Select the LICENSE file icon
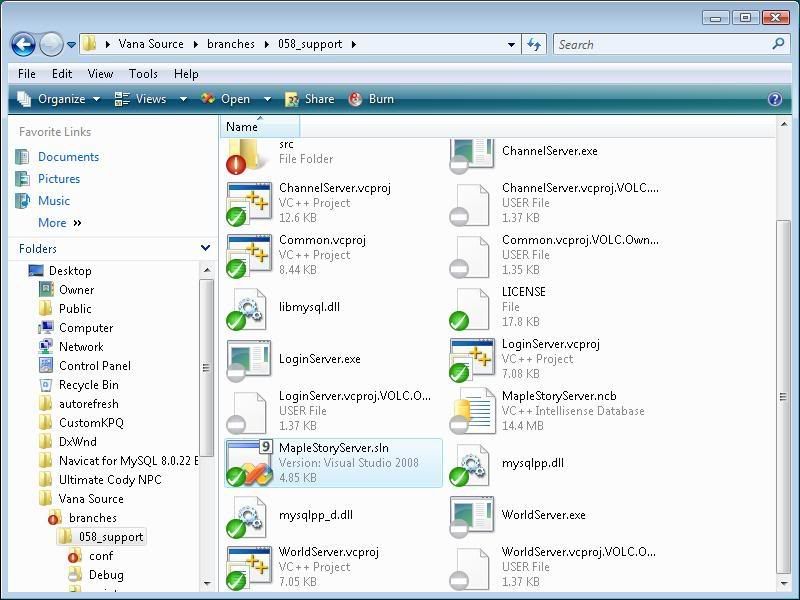Viewport: 800px width, 600px height. 470,308
